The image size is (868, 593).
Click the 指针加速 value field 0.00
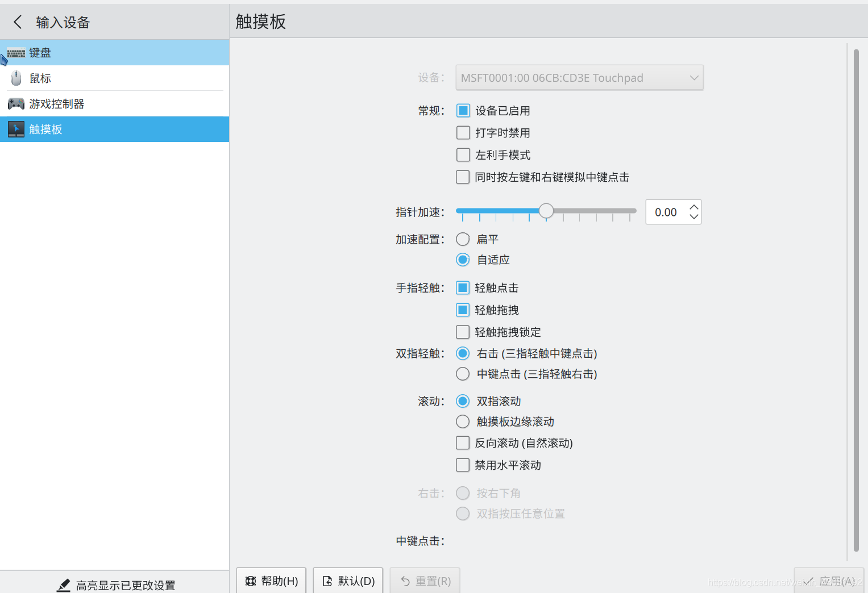click(x=666, y=212)
